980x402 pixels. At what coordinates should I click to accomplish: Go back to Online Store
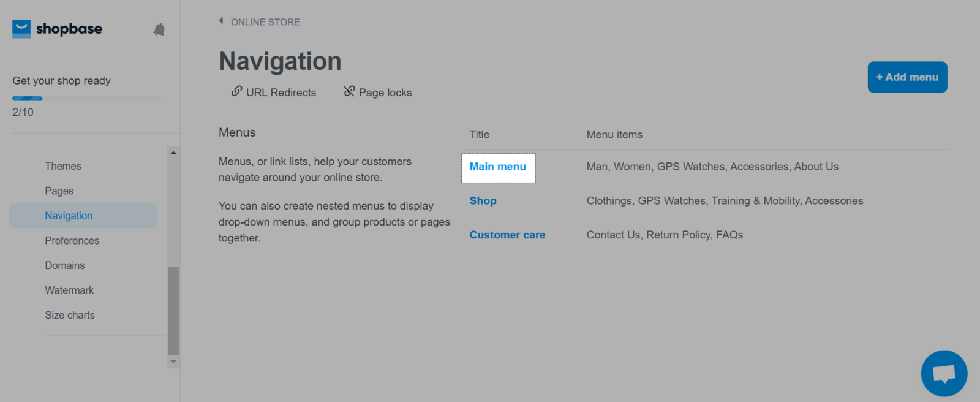(x=265, y=22)
